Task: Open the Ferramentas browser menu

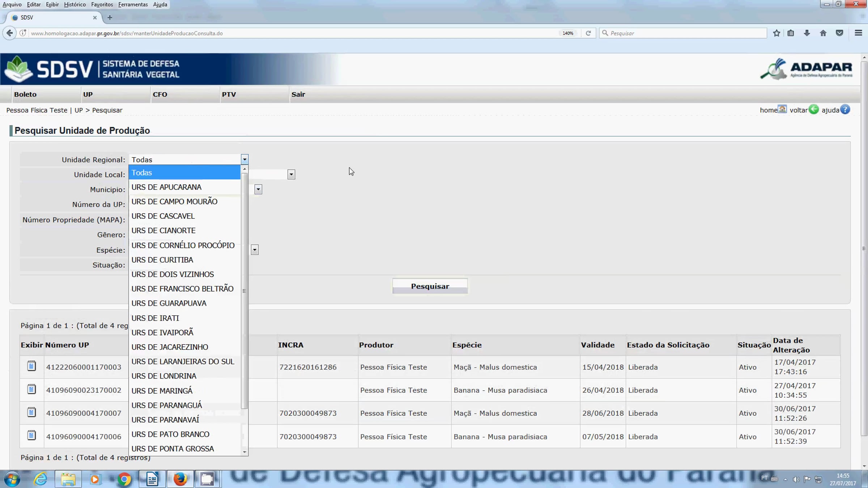Action: click(133, 4)
